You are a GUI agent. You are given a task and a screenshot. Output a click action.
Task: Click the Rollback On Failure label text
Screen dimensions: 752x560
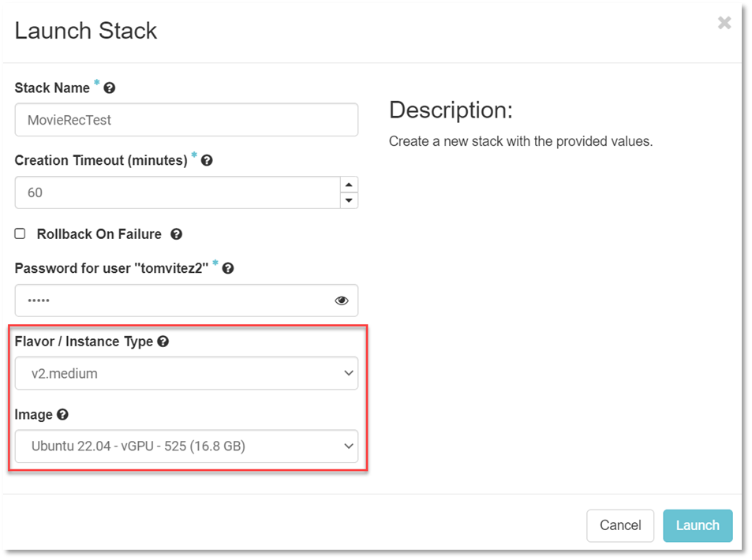pos(99,234)
